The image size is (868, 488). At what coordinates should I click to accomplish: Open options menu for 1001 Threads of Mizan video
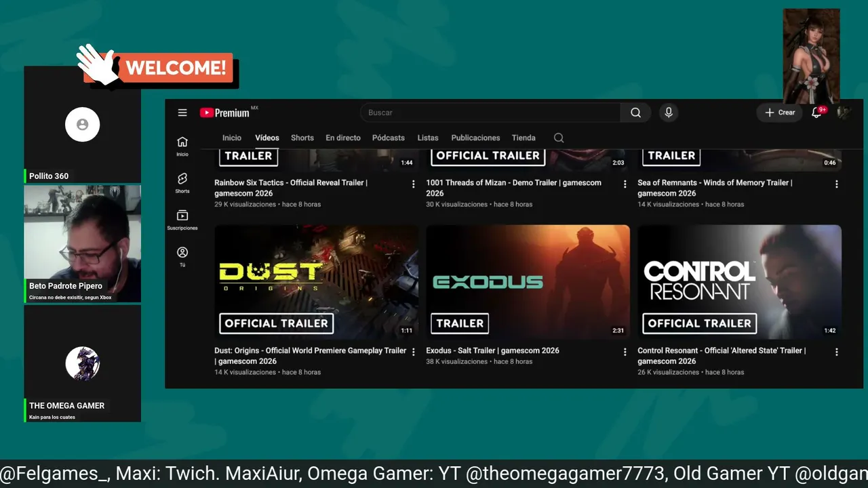pyautogui.click(x=625, y=184)
